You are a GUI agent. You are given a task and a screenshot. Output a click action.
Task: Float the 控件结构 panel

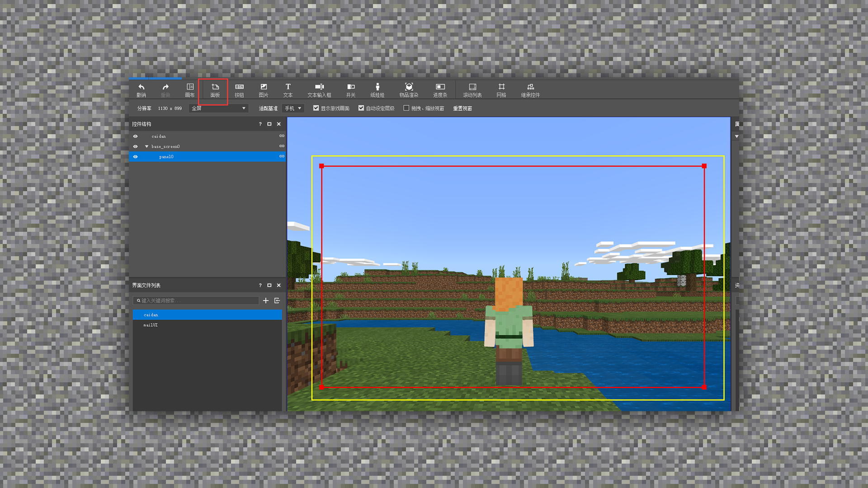point(269,124)
